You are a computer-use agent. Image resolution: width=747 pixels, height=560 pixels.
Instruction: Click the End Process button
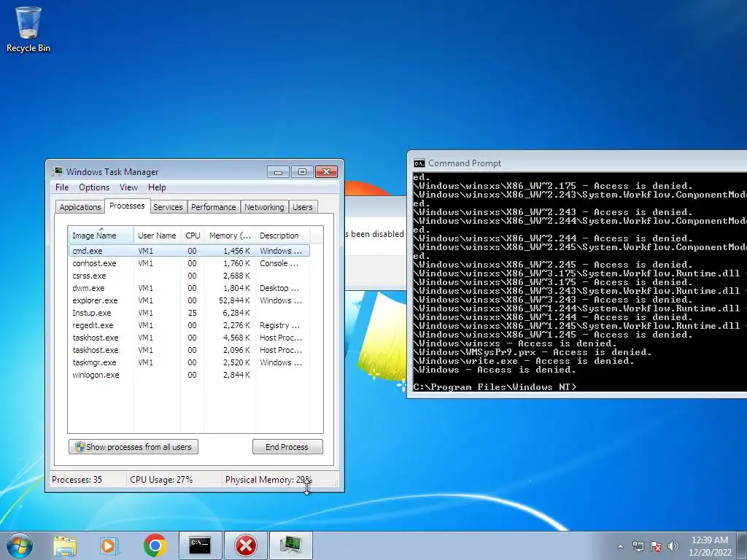pyautogui.click(x=287, y=447)
